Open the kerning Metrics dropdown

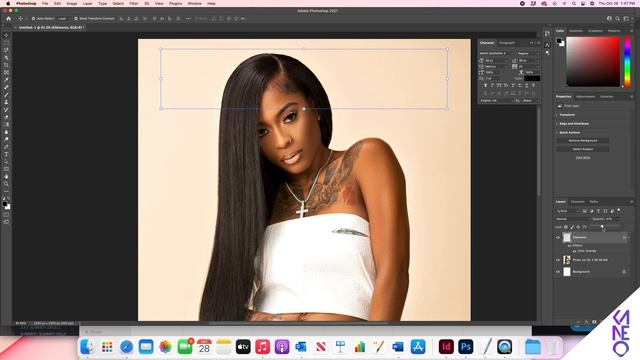497,67
